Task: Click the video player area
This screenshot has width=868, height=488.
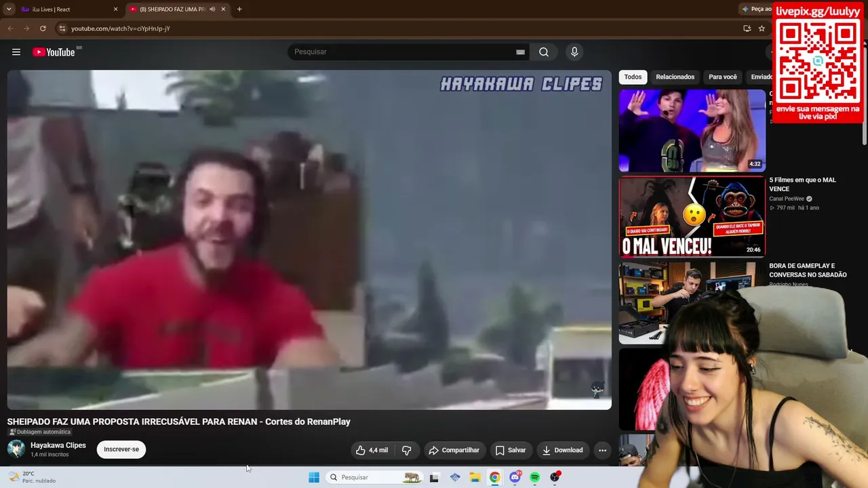Action: (x=309, y=240)
